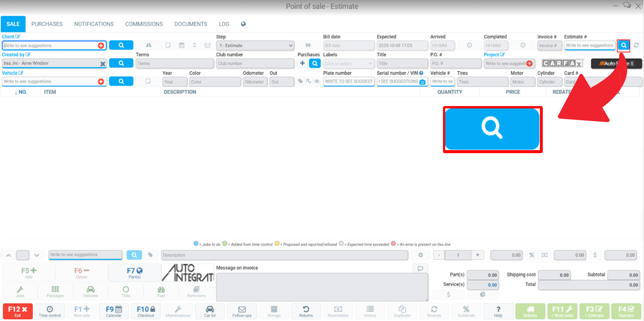
Task: Click the F9 Calendar button
Action: [114, 311]
